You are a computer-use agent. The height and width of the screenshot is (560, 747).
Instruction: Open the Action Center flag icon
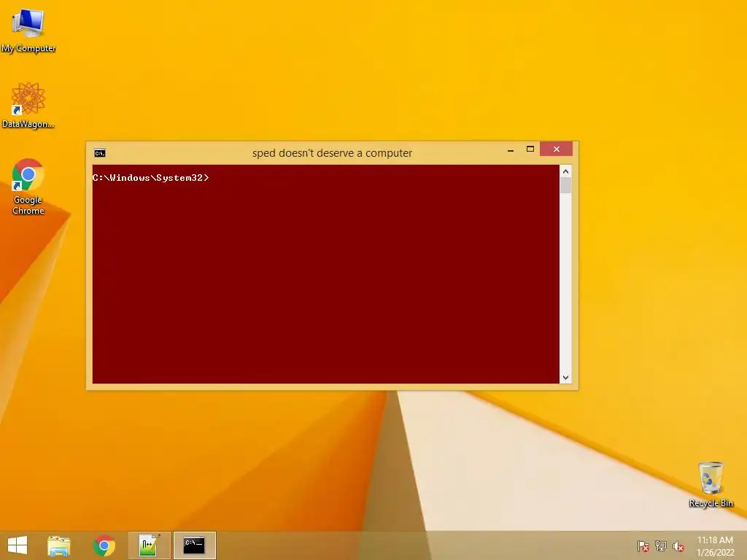[x=643, y=546]
